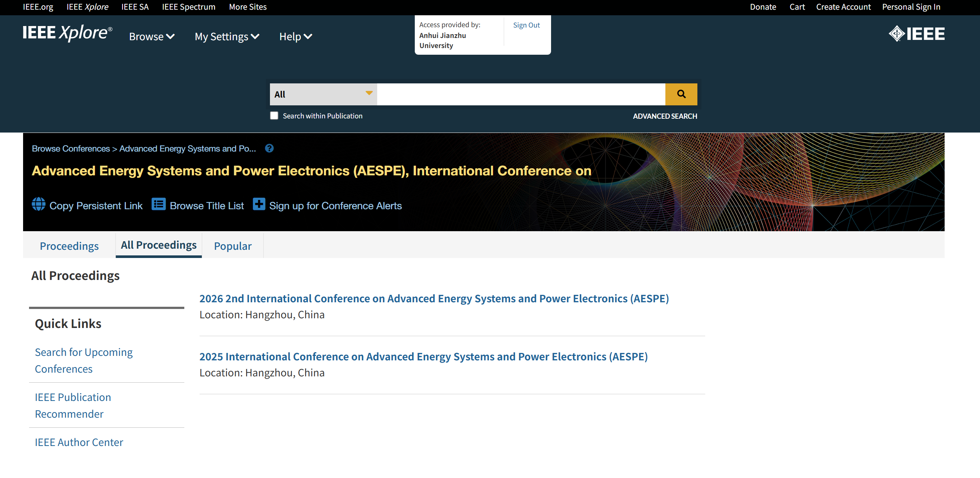The height and width of the screenshot is (478, 980).
Task: Click Browse Conferences breadcrumb
Action: point(71,149)
